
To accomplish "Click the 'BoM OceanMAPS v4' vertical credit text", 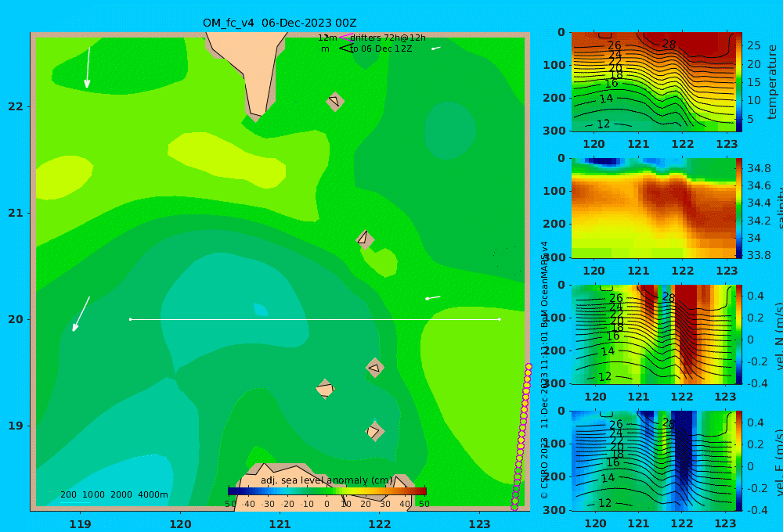I will point(544,285).
